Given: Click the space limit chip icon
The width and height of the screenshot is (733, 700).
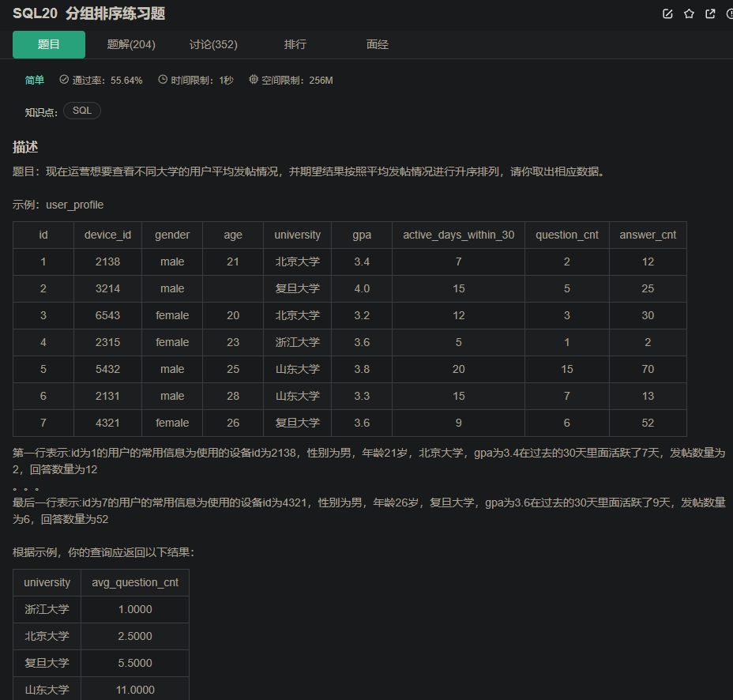Looking at the screenshot, I should point(252,79).
